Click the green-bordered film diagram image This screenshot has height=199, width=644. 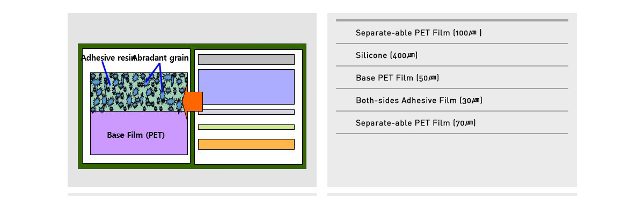192,106
